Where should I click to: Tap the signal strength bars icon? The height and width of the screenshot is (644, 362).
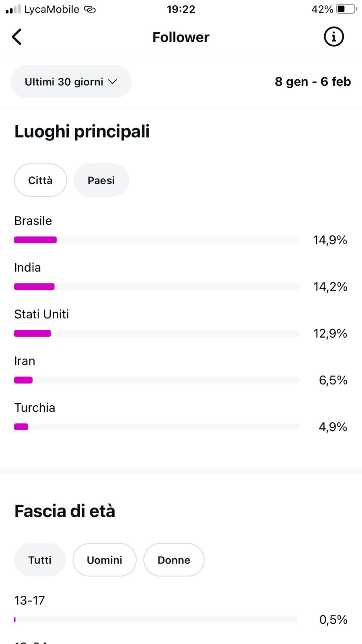[x=13, y=9]
